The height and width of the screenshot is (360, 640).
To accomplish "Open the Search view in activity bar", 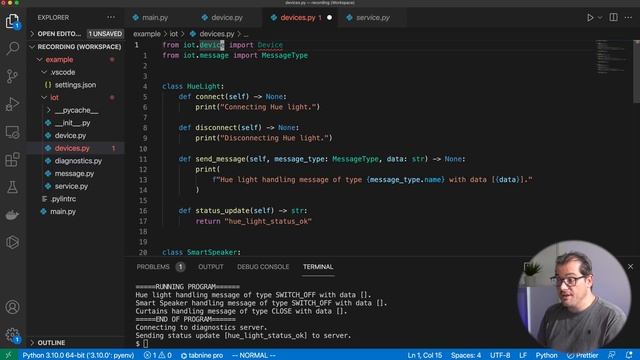I will pyautogui.click(x=12, y=49).
